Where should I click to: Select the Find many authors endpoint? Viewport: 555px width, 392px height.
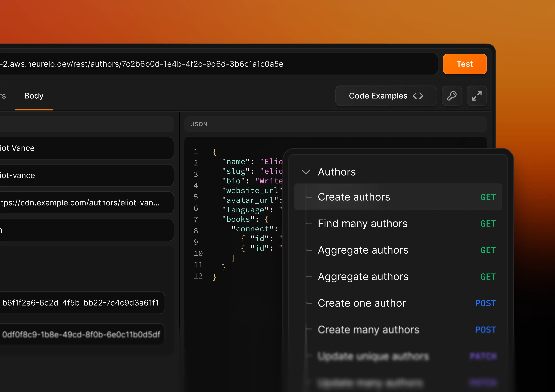363,224
